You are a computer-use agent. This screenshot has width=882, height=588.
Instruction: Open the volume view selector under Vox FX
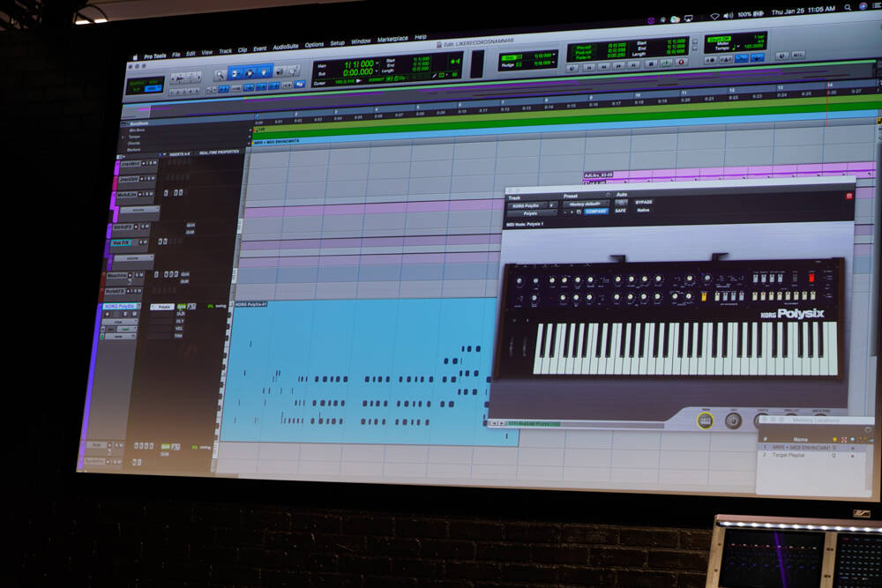click(133, 258)
